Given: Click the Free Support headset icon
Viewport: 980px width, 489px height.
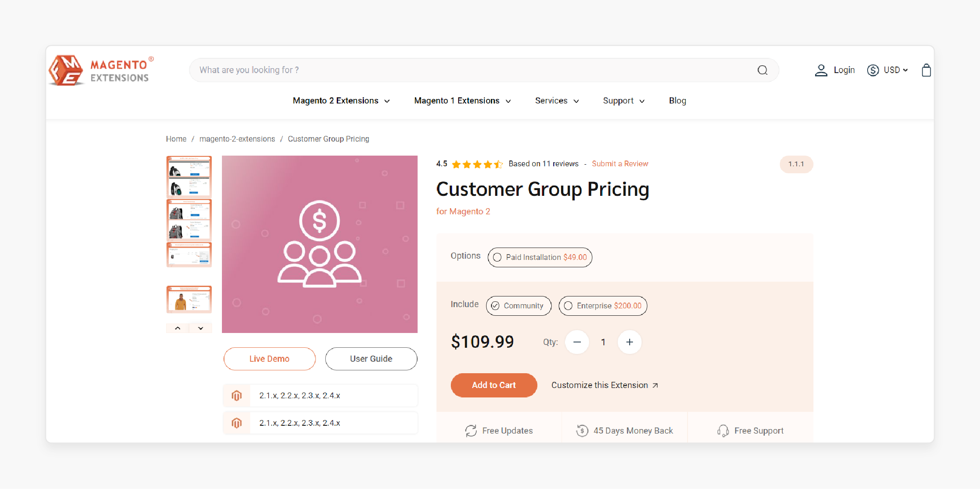Looking at the screenshot, I should tap(723, 431).
